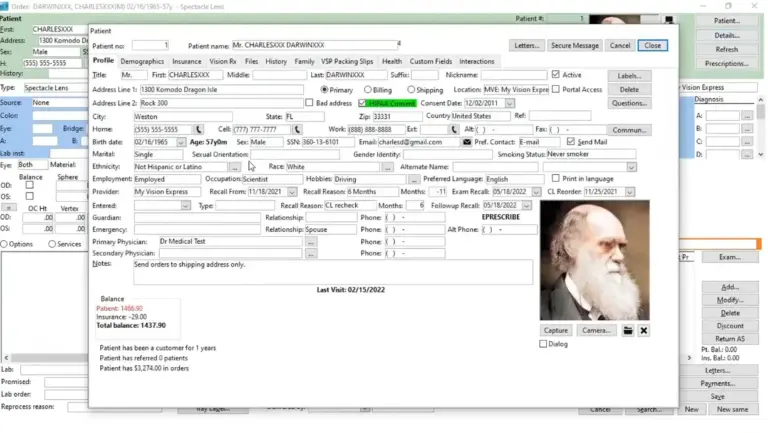This screenshot has width=768, height=433.
Task: Open Diagnosis C ellipsis in Order window
Action: [x=747, y=142]
